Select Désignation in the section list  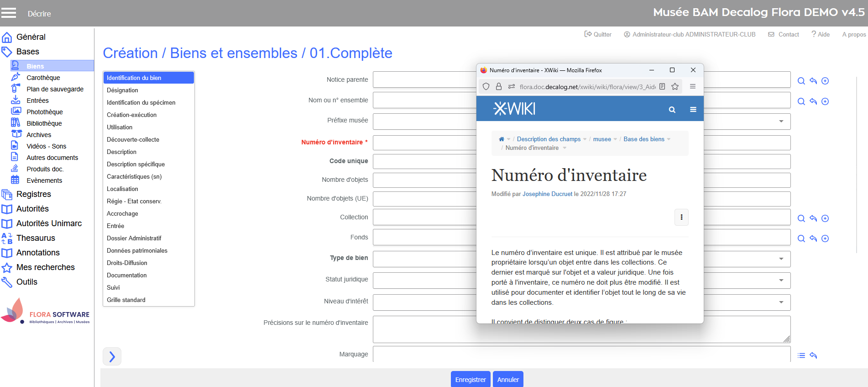coord(122,90)
